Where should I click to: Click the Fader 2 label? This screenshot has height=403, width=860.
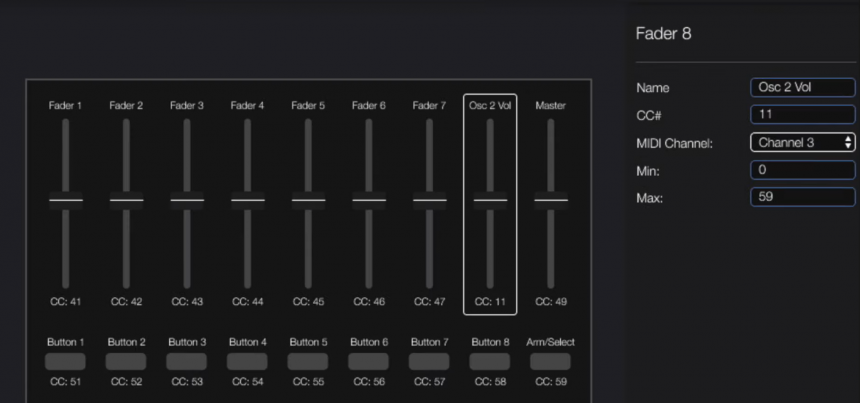tap(126, 105)
